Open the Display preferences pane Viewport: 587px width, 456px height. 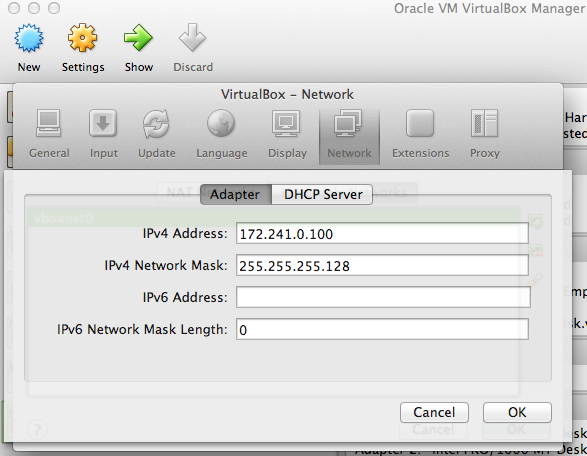coord(287,134)
